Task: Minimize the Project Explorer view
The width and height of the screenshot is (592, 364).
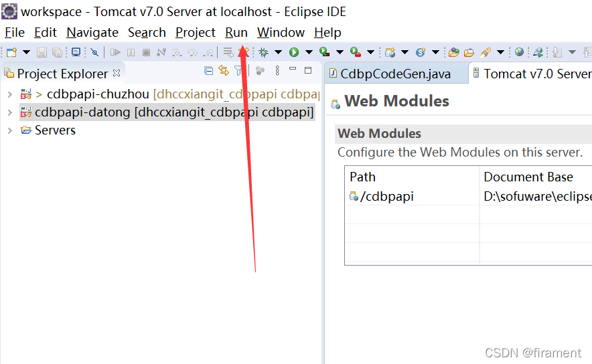Action: [x=293, y=69]
